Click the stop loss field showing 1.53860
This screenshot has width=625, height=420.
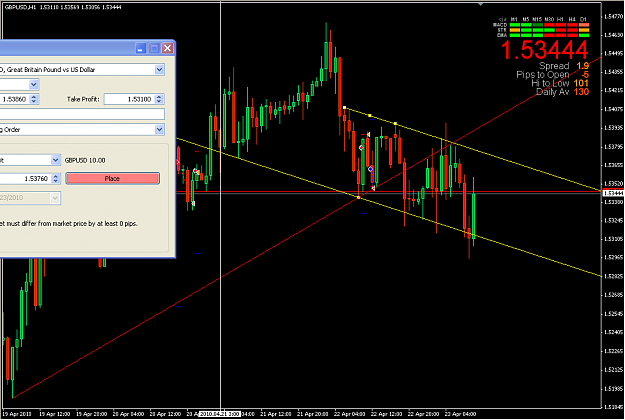tap(14, 99)
